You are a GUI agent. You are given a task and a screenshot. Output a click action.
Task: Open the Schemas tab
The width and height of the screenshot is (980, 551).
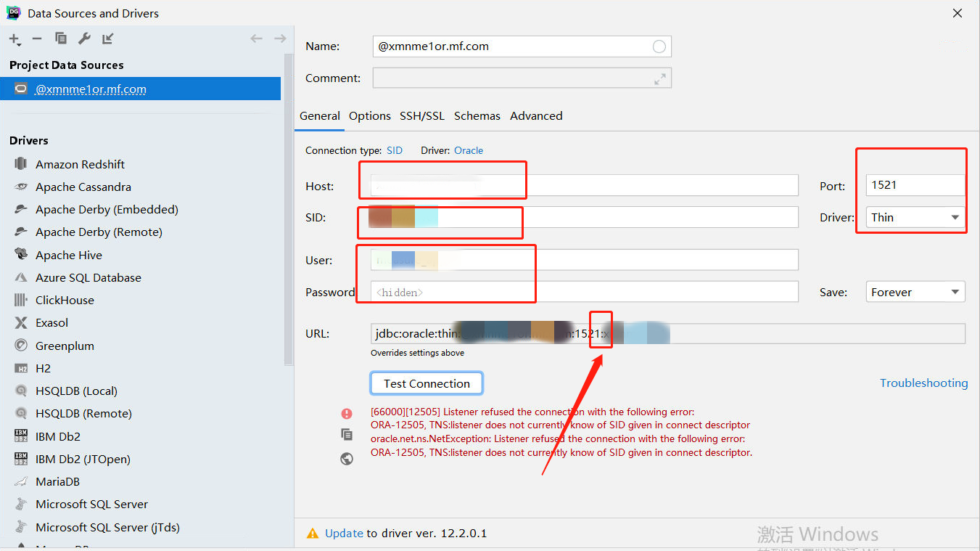click(x=477, y=115)
